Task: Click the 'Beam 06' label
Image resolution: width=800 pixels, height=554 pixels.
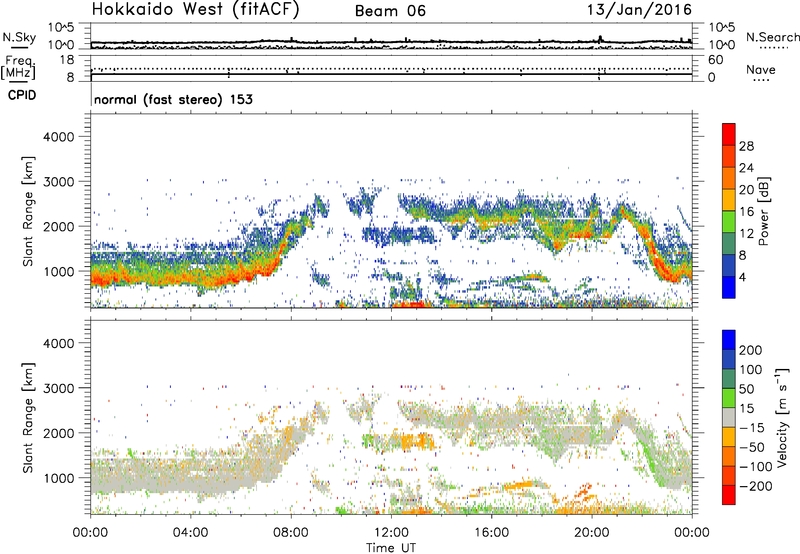Action: (390, 11)
